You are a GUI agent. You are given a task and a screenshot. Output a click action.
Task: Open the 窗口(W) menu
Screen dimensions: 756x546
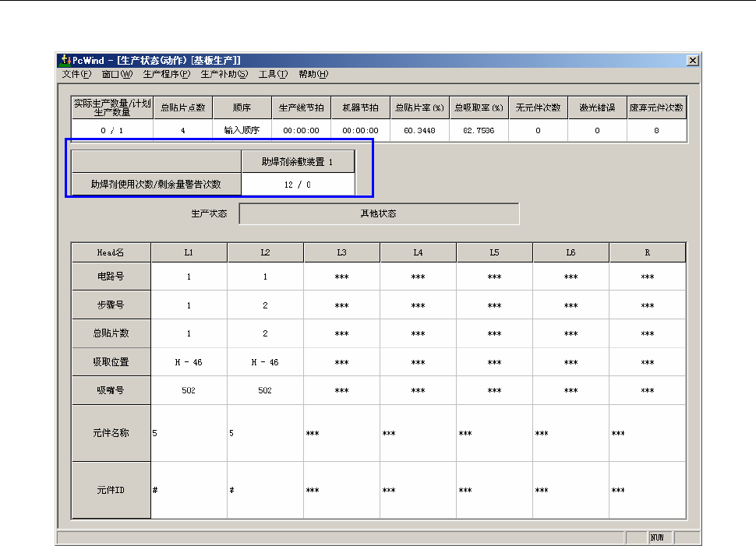point(117,74)
